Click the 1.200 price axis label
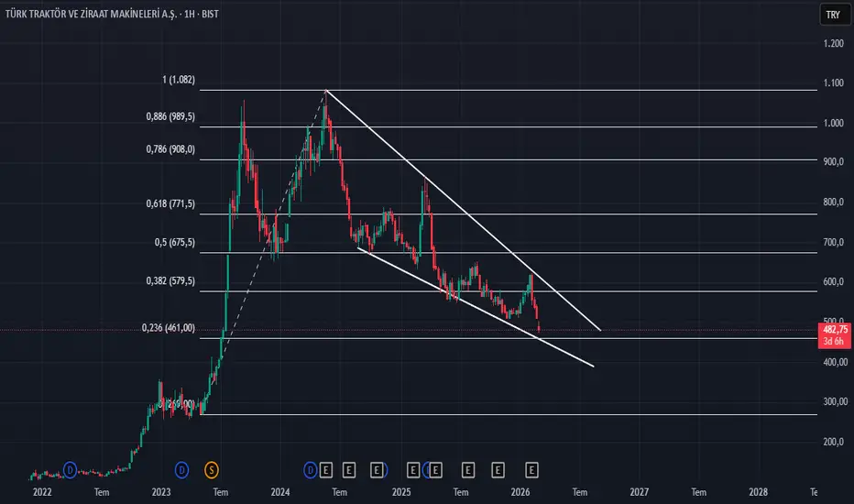This screenshot has height=504, width=854. coord(833,44)
